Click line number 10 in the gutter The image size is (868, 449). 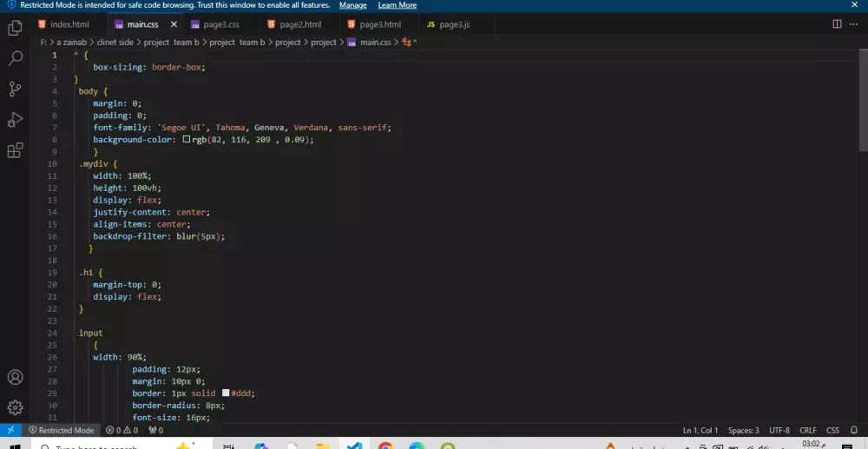tap(52, 164)
